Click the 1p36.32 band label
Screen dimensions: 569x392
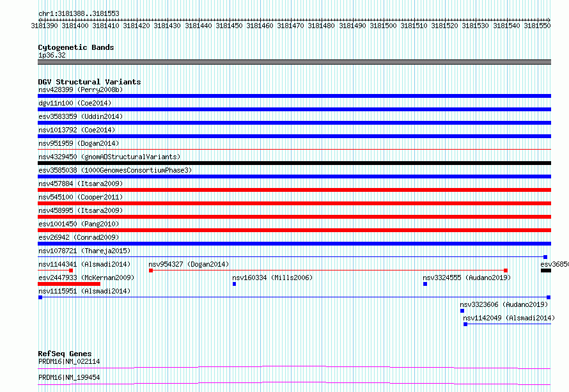52,55
